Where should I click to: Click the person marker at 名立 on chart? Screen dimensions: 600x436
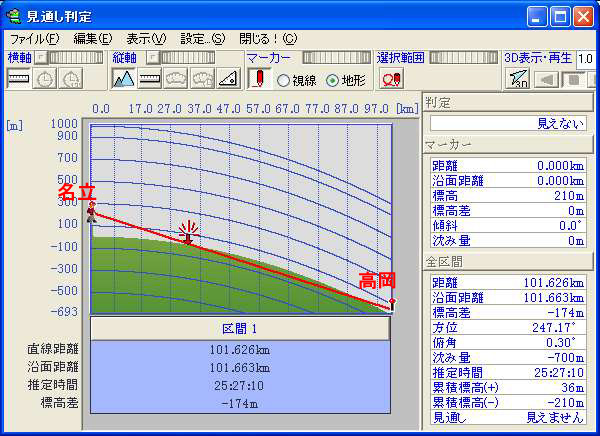tap(92, 212)
